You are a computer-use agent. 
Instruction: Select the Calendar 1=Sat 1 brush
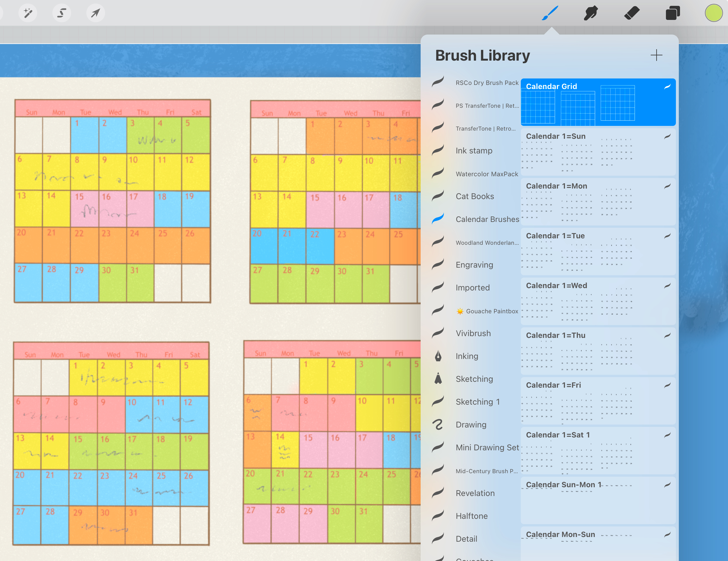click(x=598, y=451)
